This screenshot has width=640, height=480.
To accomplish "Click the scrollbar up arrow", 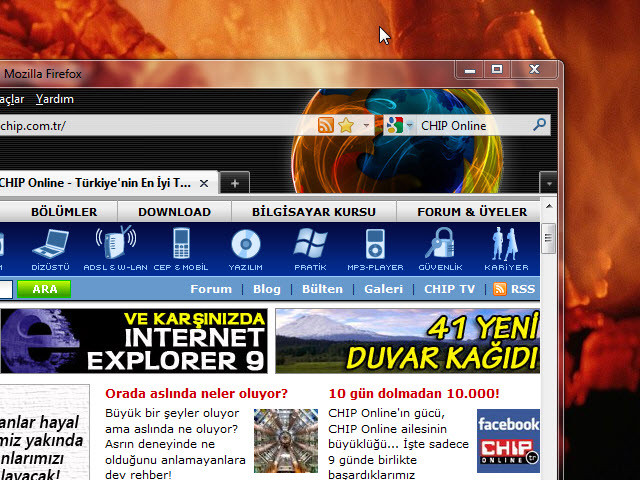I will click(x=549, y=206).
